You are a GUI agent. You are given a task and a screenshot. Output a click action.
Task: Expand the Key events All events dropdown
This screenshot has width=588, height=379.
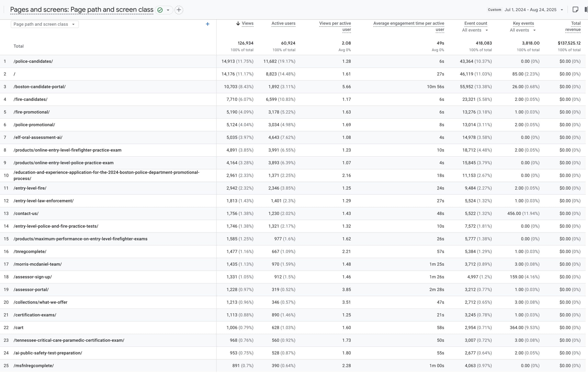tap(523, 30)
